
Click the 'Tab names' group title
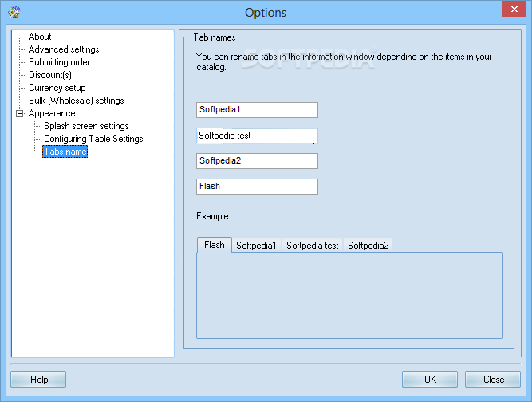214,37
